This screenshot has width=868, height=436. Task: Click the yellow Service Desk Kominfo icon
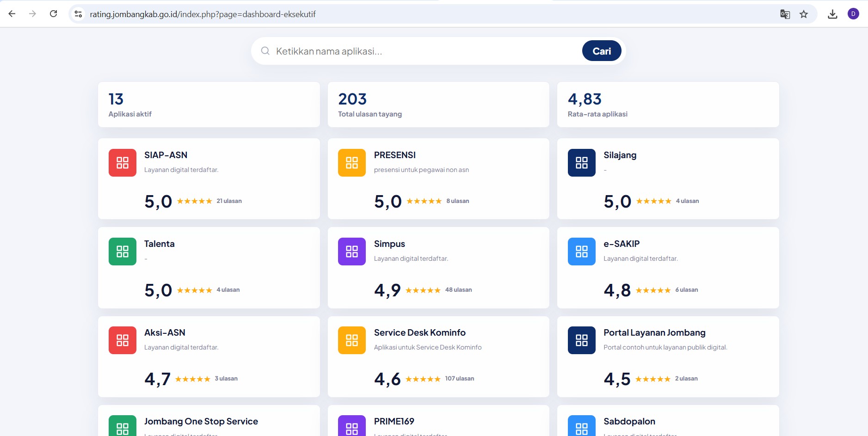tap(351, 340)
